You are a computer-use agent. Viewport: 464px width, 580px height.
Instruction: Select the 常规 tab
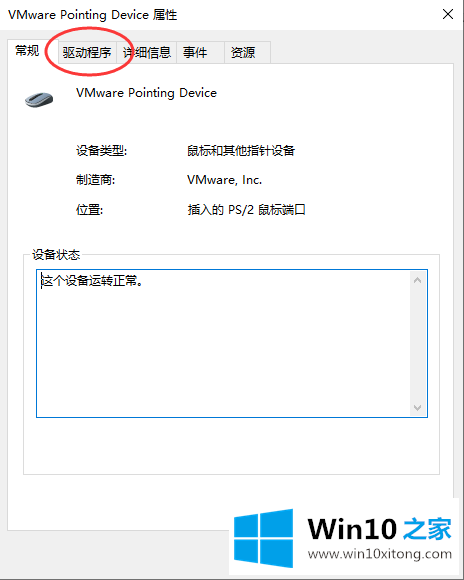pyautogui.click(x=27, y=51)
